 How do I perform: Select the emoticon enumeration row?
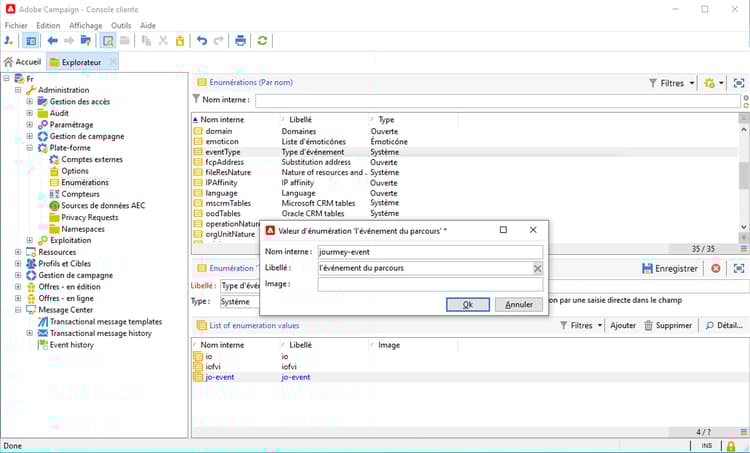tap(464, 142)
